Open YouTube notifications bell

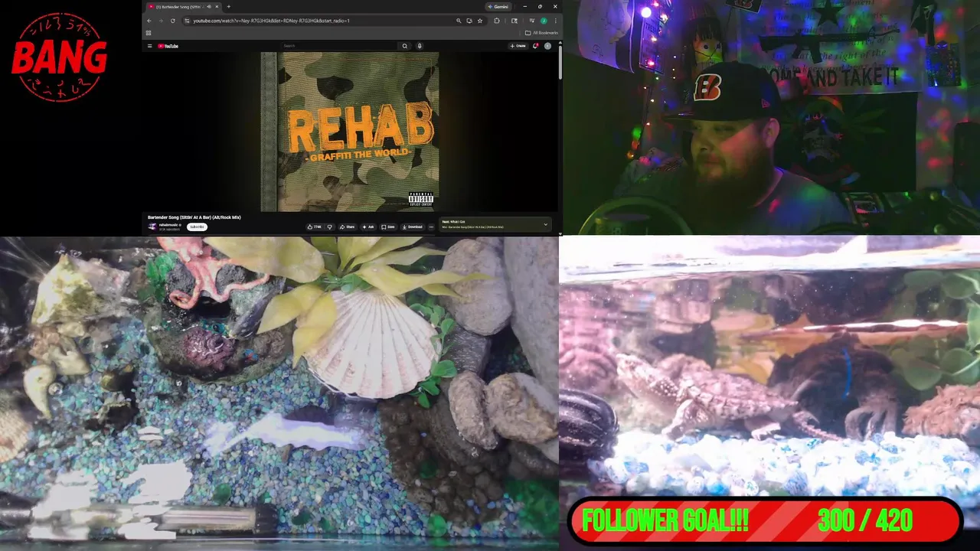click(535, 46)
